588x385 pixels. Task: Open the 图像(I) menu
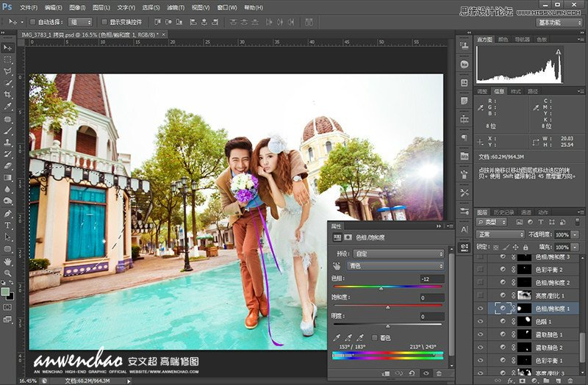coord(77,7)
